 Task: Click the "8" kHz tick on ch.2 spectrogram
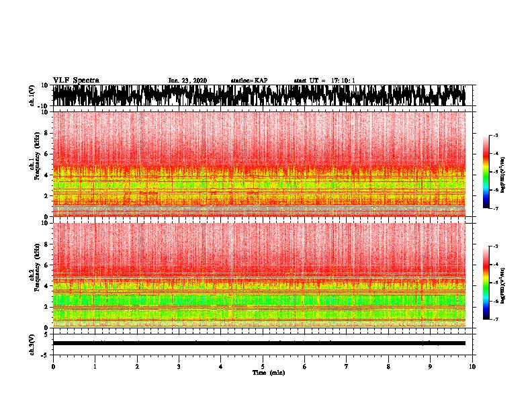pyautogui.click(x=47, y=244)
